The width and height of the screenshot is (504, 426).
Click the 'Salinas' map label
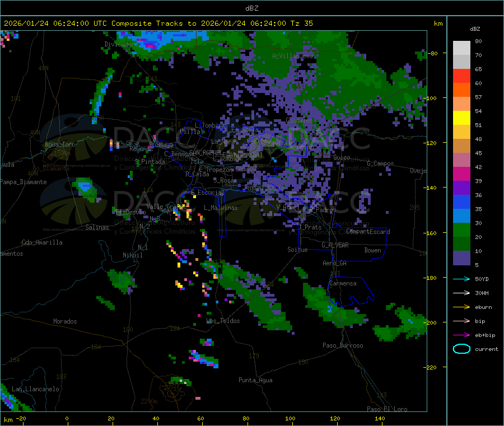coord(97,227)
